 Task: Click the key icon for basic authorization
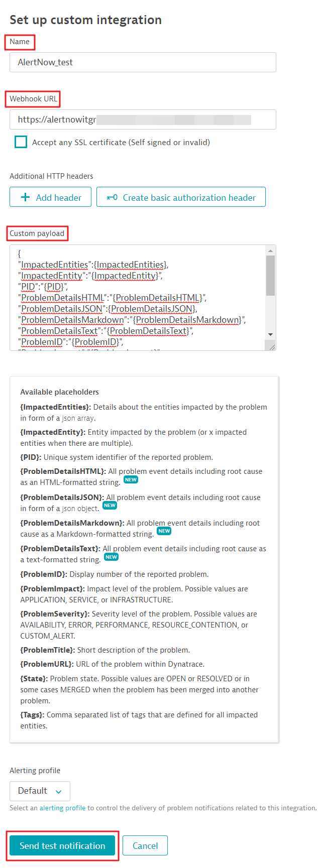[x=112, y=197]
